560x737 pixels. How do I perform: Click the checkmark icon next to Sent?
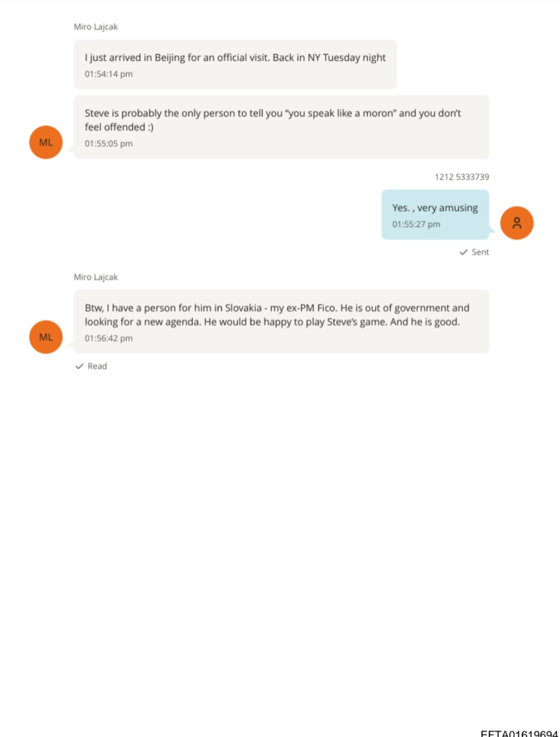pos(463,253)
